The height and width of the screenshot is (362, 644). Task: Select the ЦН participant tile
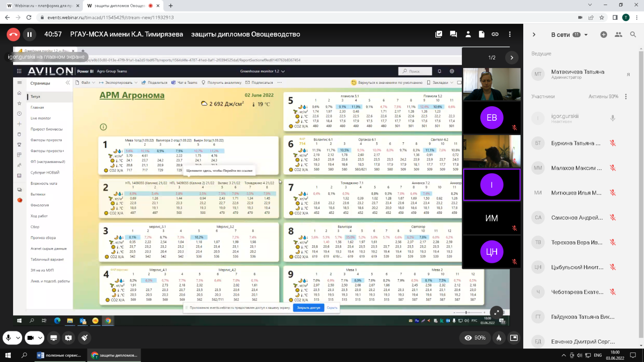492,252
